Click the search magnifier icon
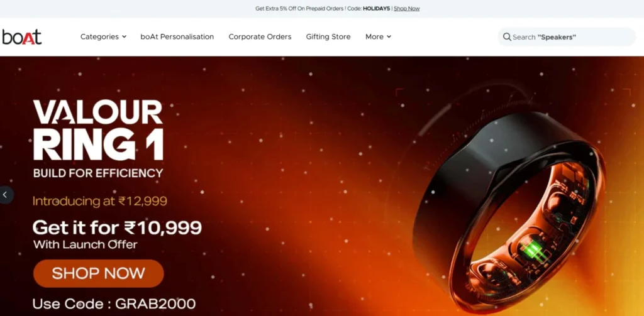Image resolution: width=644 pixels, height=316 pixels. click(507, 37)
